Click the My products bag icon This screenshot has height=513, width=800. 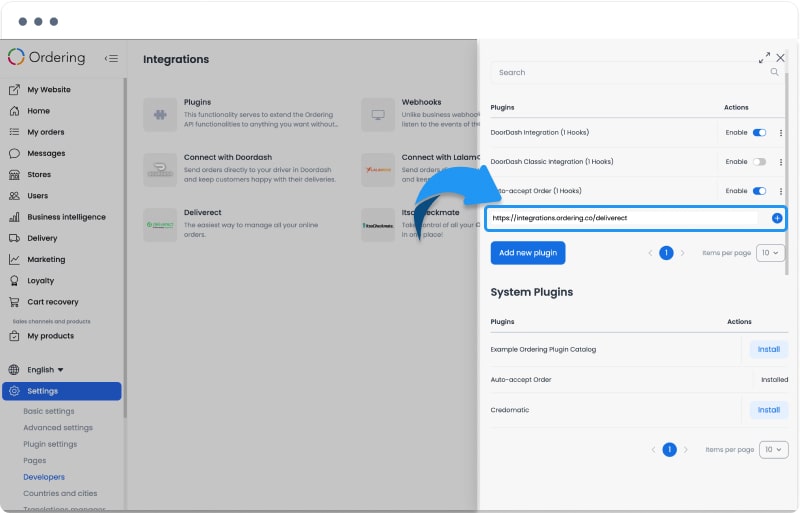14,336
